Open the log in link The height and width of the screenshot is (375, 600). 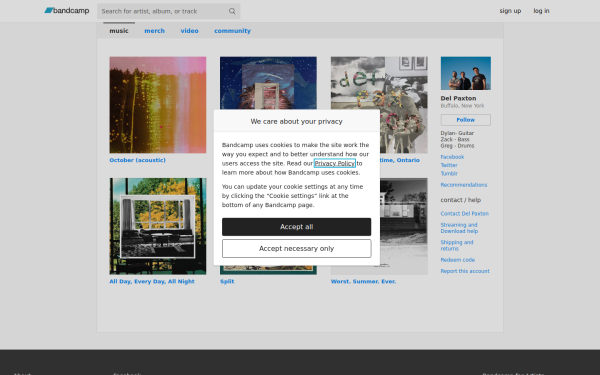point(541,11)
